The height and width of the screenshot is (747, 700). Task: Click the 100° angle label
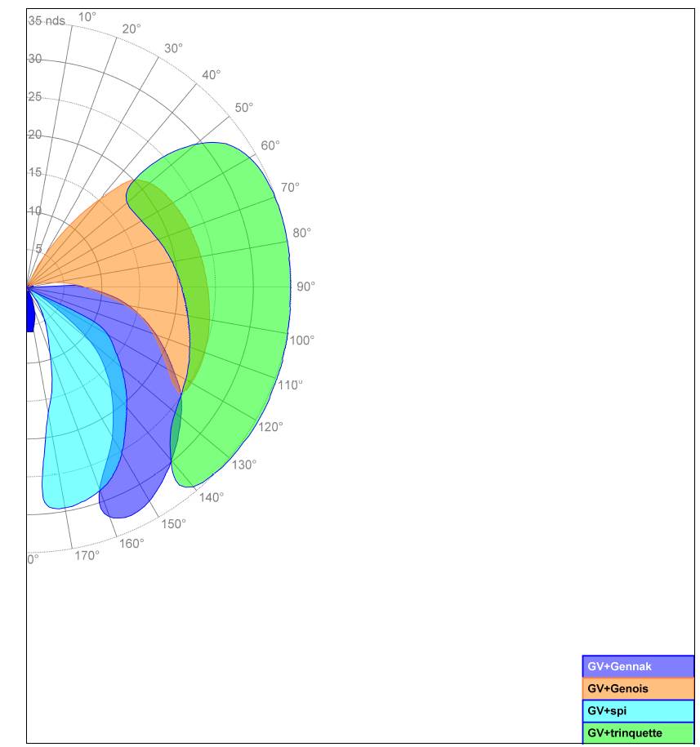pos(301,340)
